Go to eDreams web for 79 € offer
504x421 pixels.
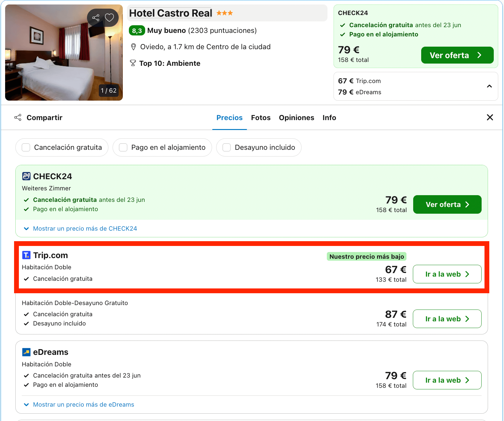[x=447, y=380]
